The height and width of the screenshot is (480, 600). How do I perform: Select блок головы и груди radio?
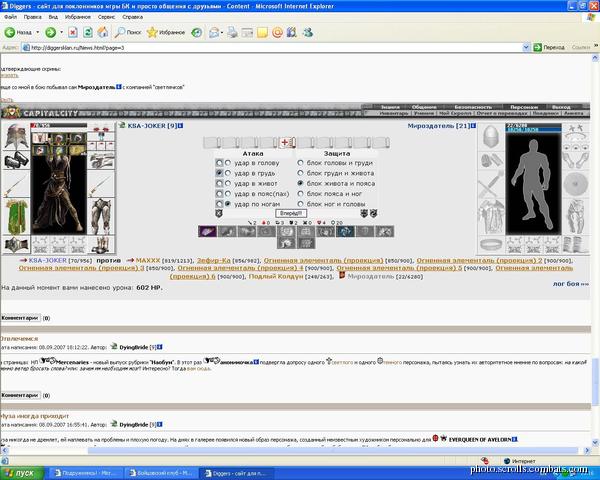(300, 163)
